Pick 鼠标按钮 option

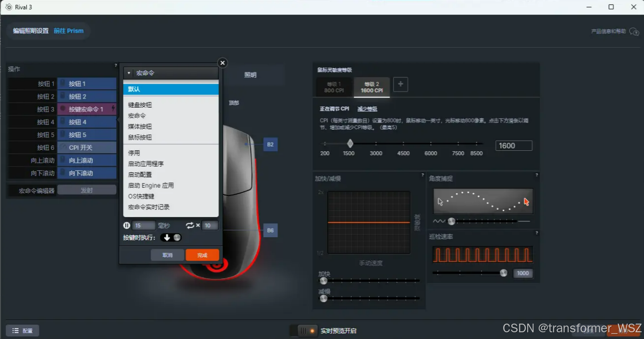[140, 137]
